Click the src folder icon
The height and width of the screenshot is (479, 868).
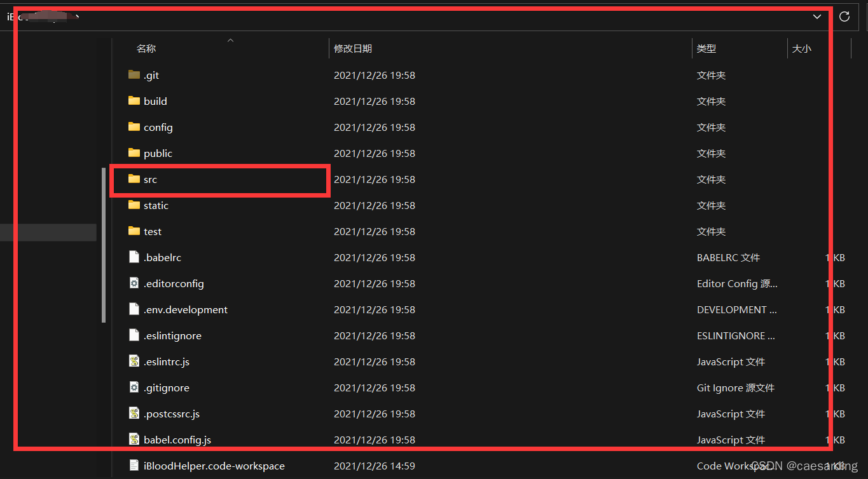[x=134, y=179]
